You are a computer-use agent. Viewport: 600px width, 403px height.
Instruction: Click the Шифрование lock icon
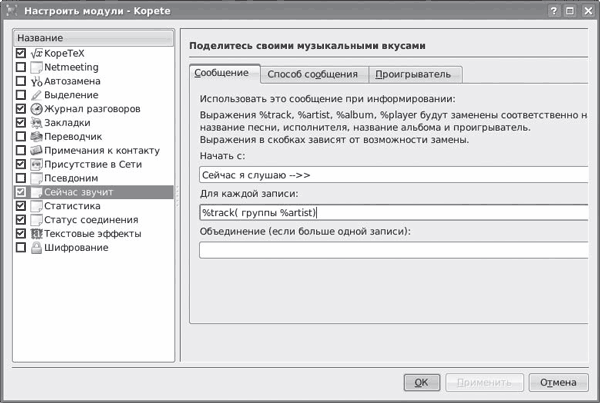tap(37, 247)
